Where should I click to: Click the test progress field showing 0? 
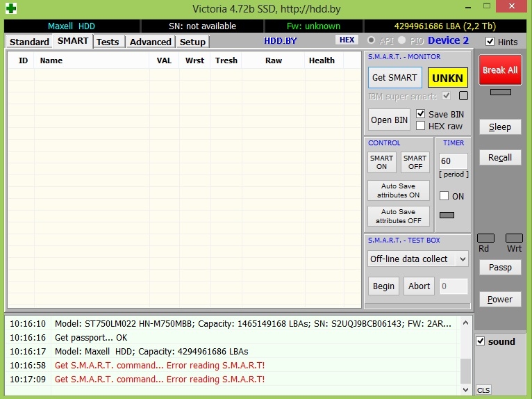click(x=454, y=286)
